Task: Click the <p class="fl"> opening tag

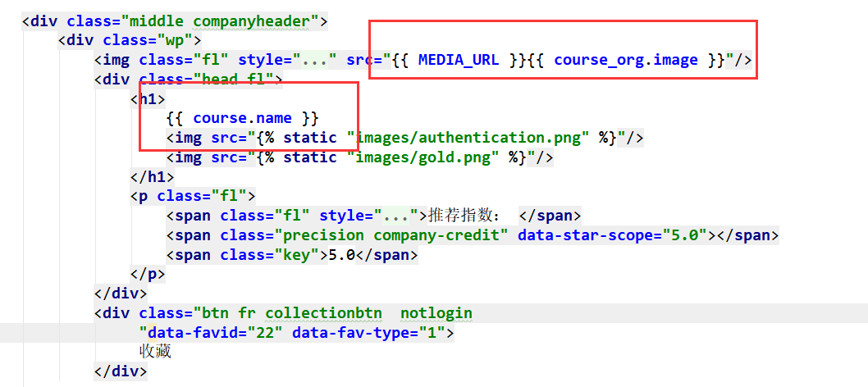Action: [x=193, y=196]
